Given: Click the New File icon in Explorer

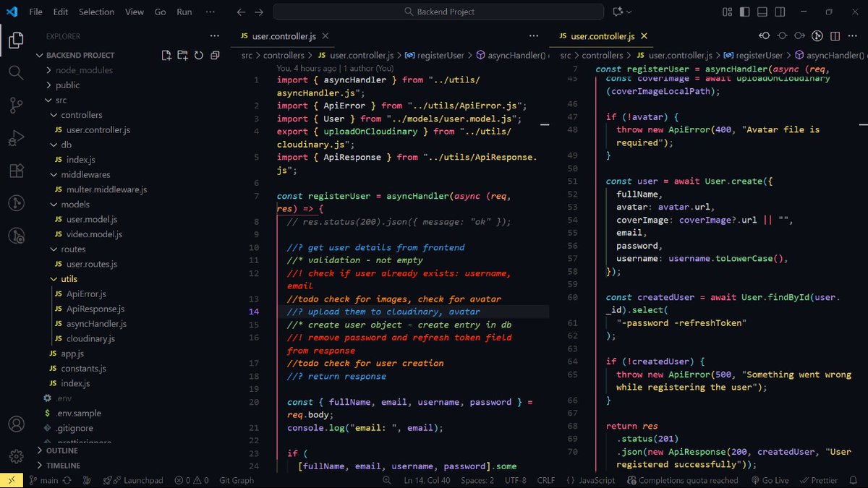Looking at the screenshot, I should coord(166,55).
